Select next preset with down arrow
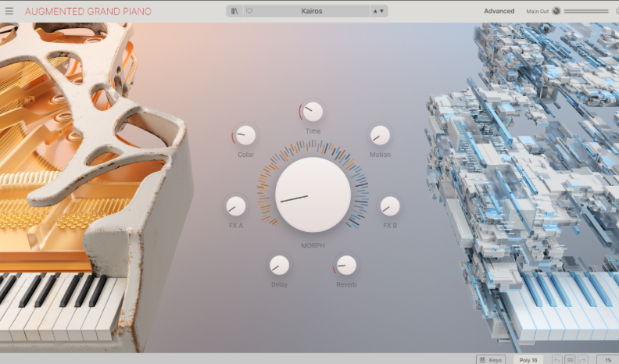The height and width of the screenshot is (364, 619). coord(381,11)
